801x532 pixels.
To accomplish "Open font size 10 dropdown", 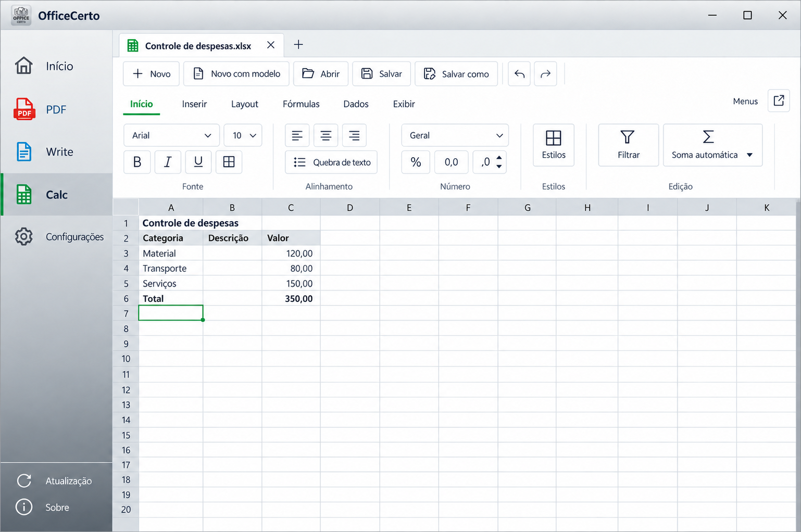I will (243, 135).
